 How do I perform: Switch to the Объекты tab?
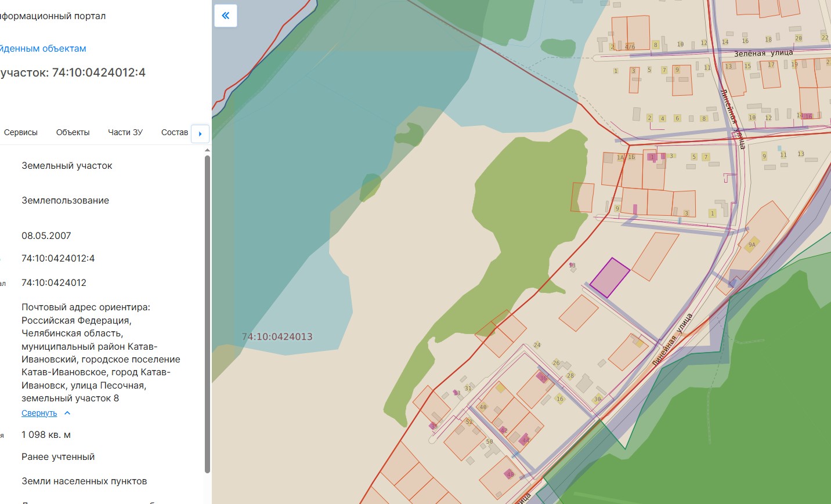click(73, 132)
